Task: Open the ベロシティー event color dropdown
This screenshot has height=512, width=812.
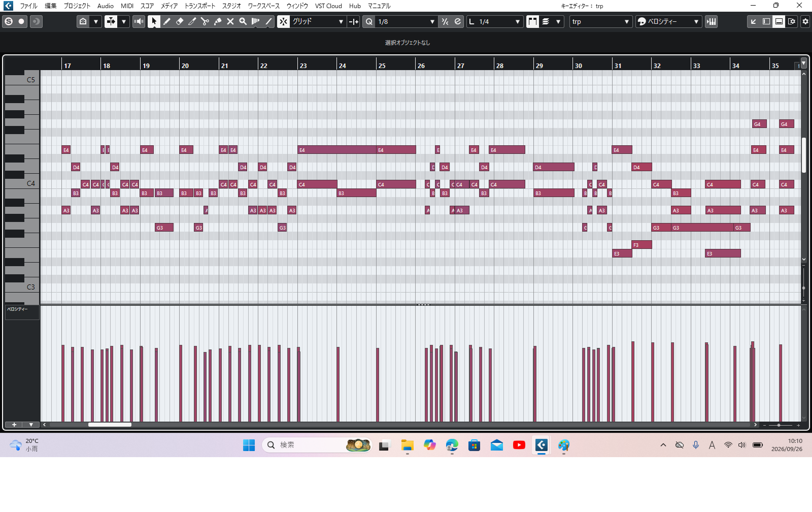Action: tap(669, 21)
